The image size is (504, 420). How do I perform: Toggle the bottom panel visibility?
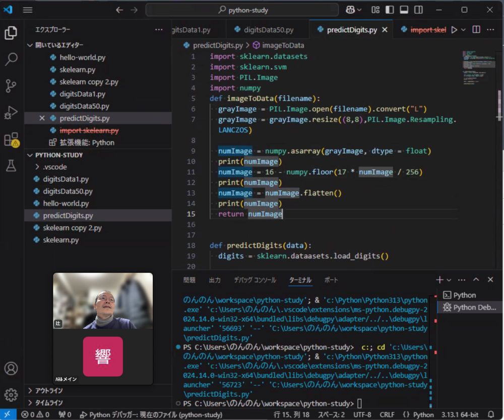point(403,10)
